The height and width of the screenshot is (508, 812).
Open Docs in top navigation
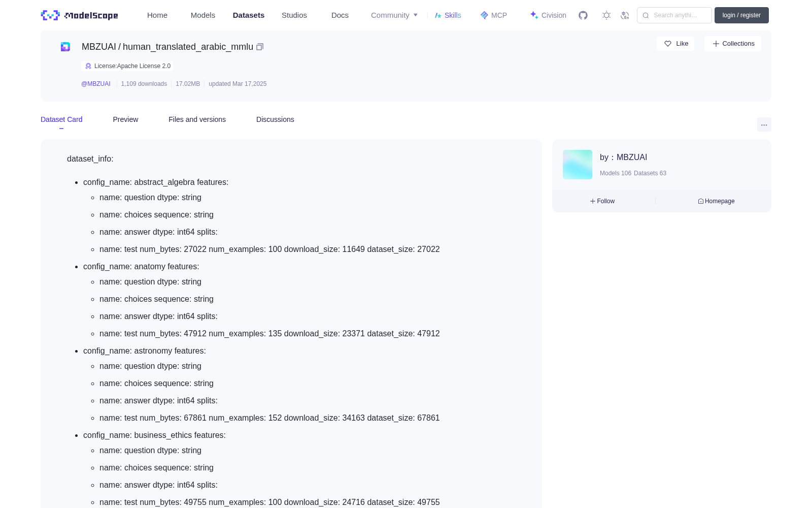pos(340,15)
